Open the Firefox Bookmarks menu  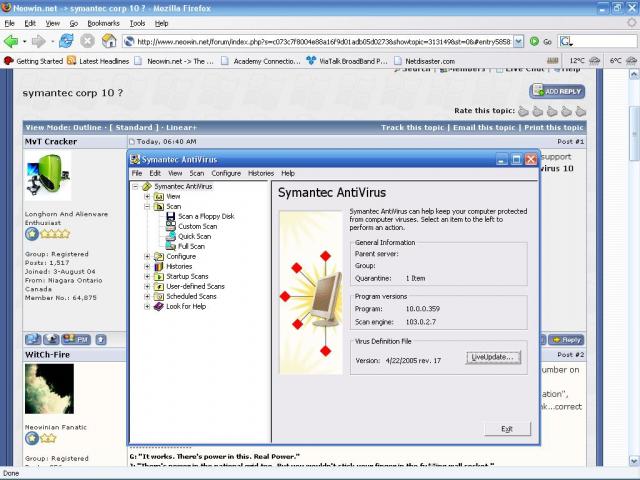click(x=103, y=23)
